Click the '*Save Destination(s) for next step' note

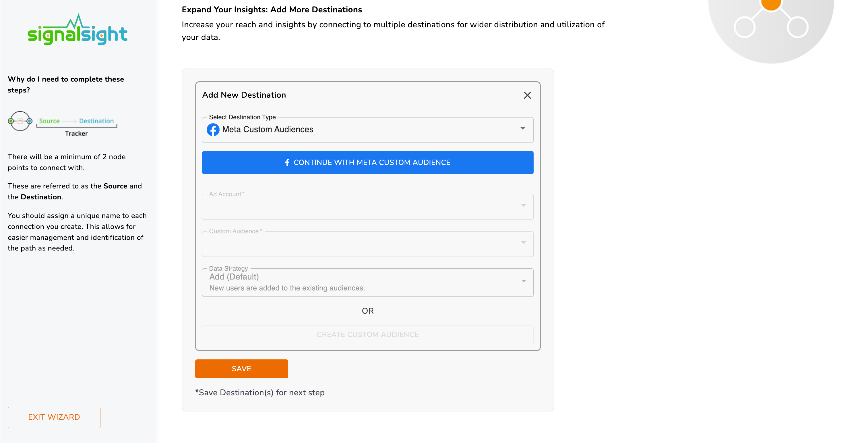pos(260,392)
